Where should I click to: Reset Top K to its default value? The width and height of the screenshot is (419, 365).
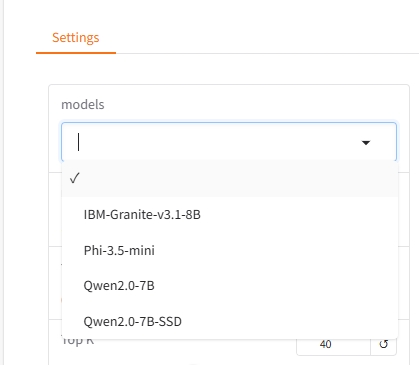click(384, 344)
